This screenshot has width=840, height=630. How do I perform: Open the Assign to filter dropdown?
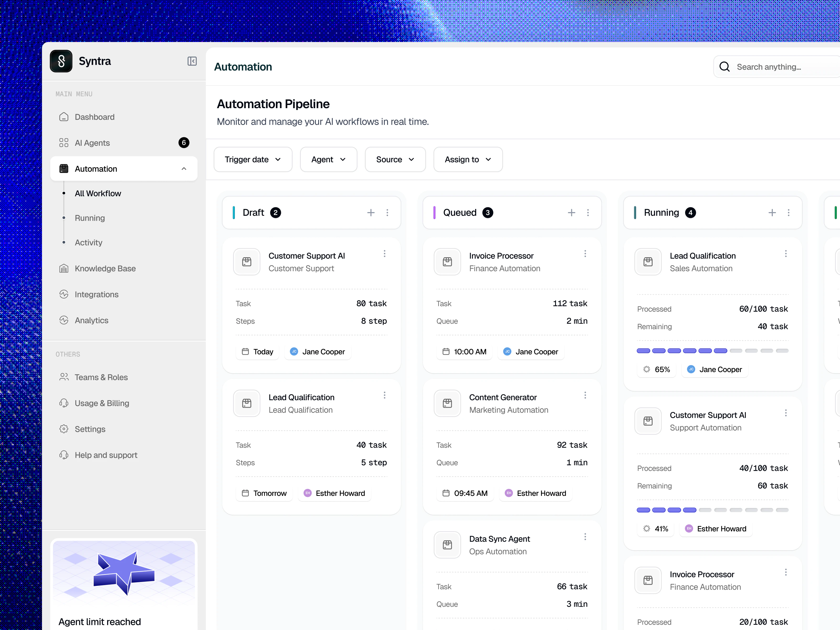point(468,160)
